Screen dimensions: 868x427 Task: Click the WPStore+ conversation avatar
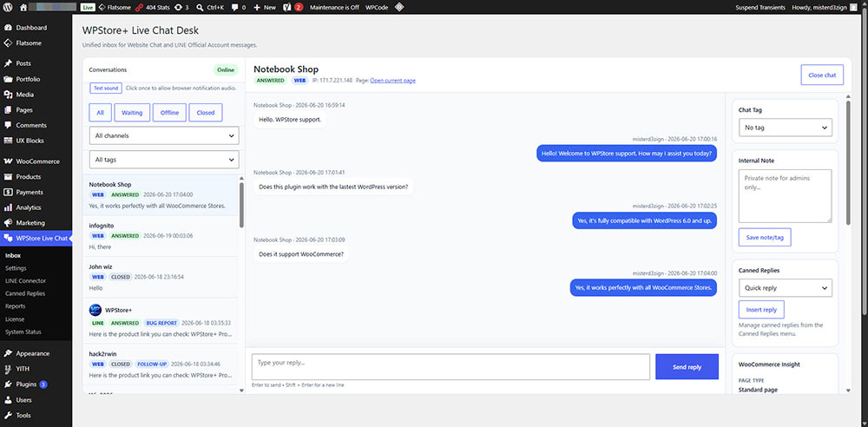pyautogui.click(x=95, y=310)
